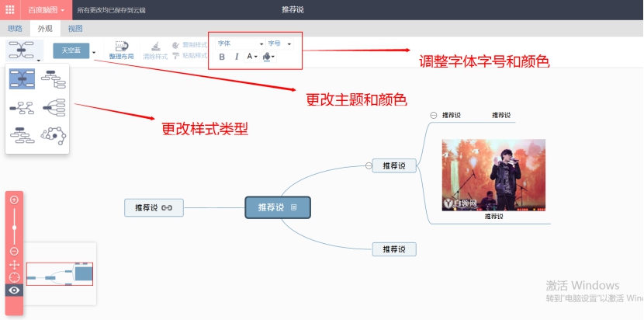This screenshot has height=320, width=644.
Task: Open the paint bucket background color picker
Action: tap(268, 57)
